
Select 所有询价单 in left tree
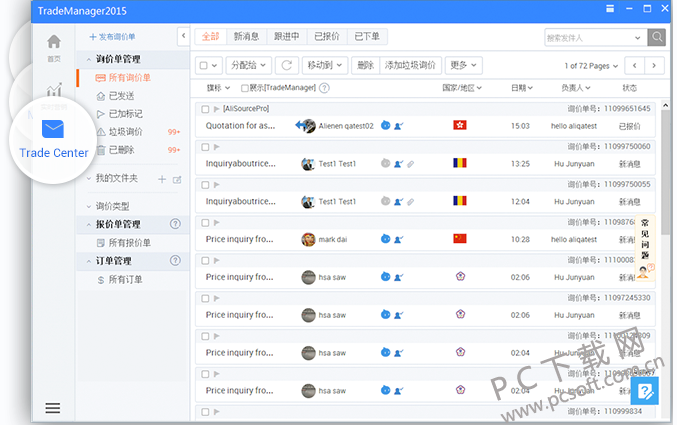click(130, 78)
